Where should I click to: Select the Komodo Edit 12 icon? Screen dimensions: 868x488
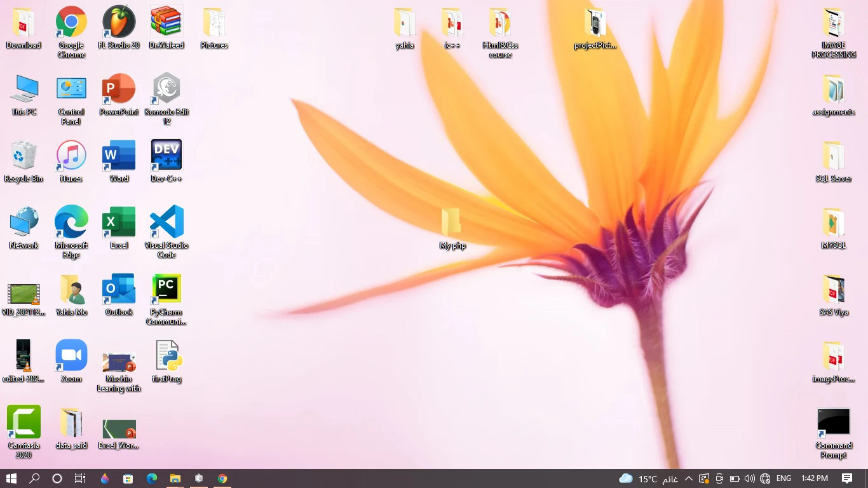click(x=166, y=90)
